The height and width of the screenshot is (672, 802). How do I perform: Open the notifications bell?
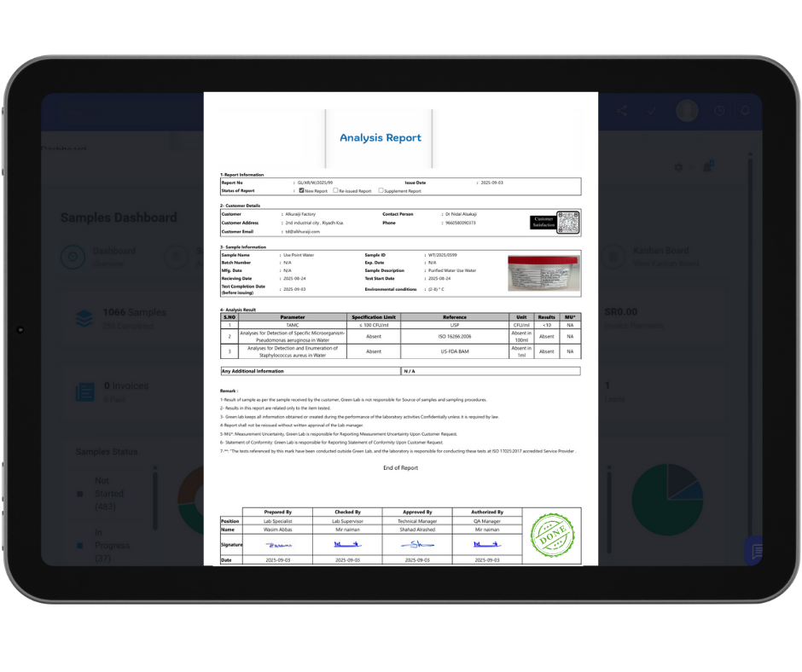[745, 111]
